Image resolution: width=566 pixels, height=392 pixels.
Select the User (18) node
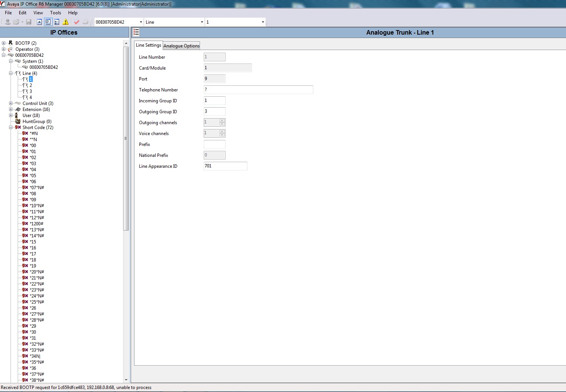click(x=31, y=115)
